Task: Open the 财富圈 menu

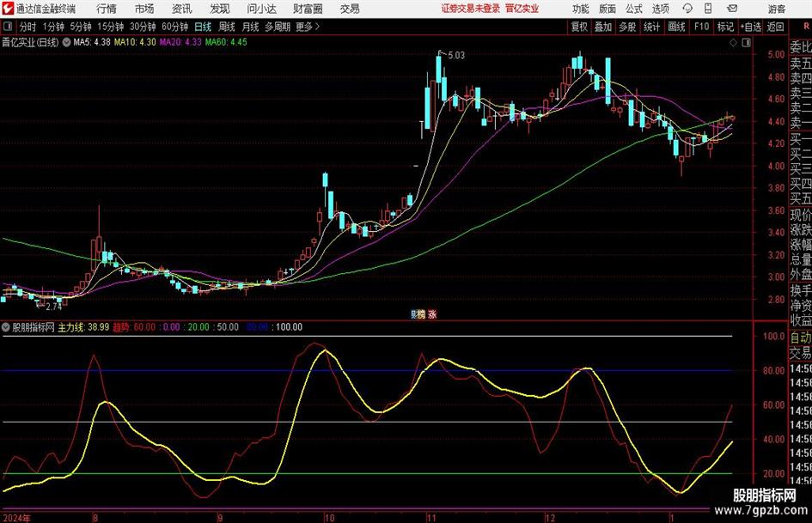Action: point(308,9)
